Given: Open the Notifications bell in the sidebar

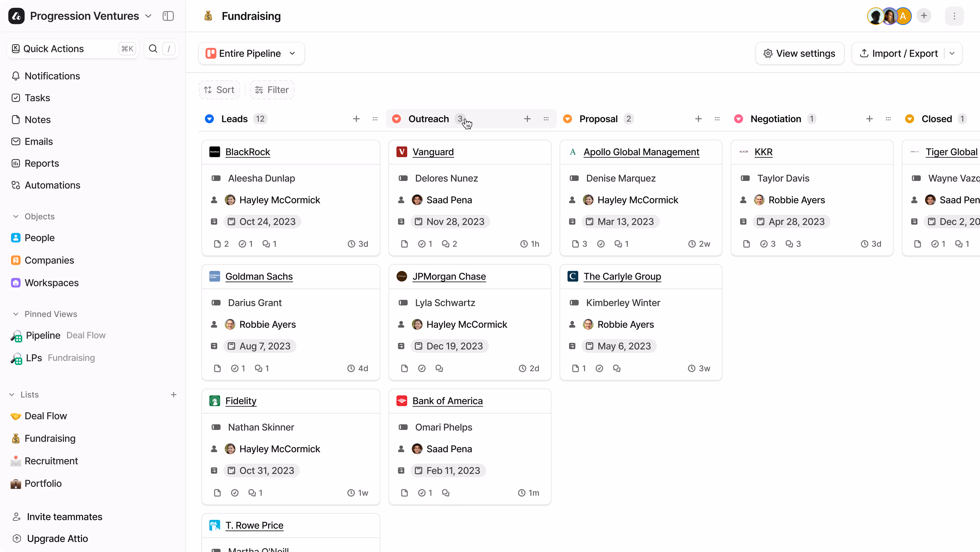Looking at the screenshot, I should point(16,76).
